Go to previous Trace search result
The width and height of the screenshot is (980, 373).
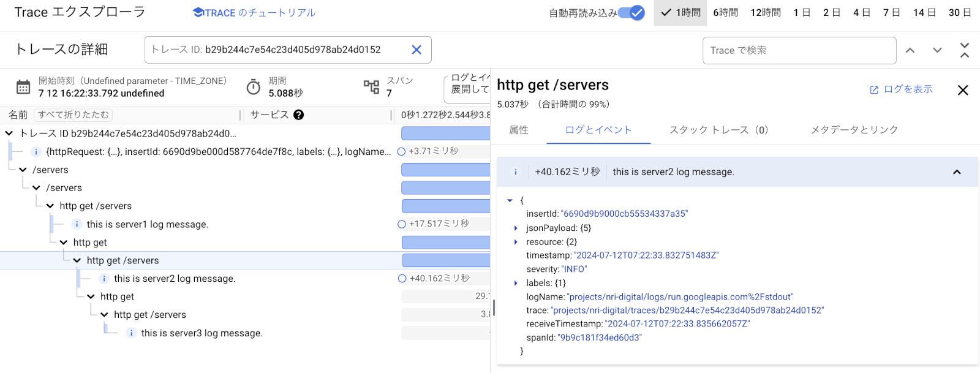[910, 50]
